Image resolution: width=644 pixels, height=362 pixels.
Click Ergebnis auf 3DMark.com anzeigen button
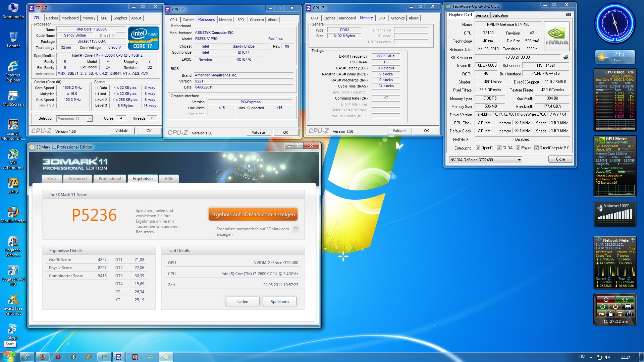coord(253,215)
